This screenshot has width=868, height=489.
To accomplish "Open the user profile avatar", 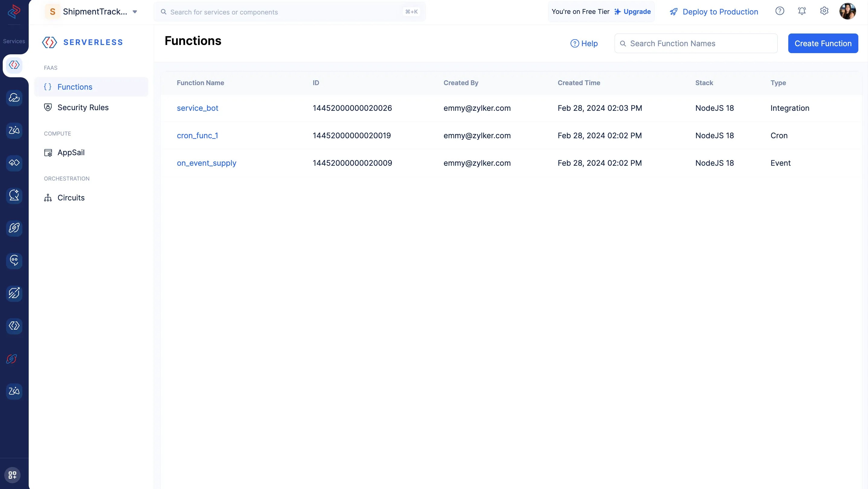I will click(x=847, y=11).
